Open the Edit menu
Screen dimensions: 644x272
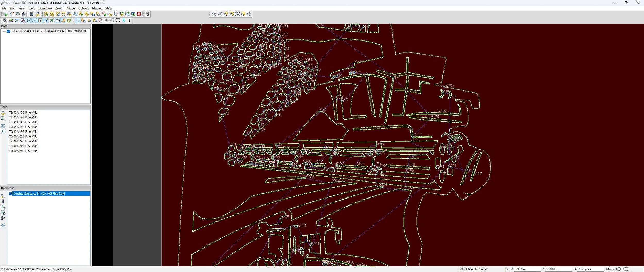coord(12,8)
